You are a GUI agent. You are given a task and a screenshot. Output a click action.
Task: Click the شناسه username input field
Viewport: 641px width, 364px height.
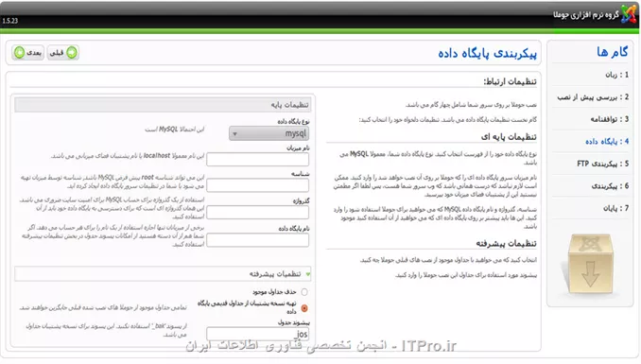tap(257, 185)
